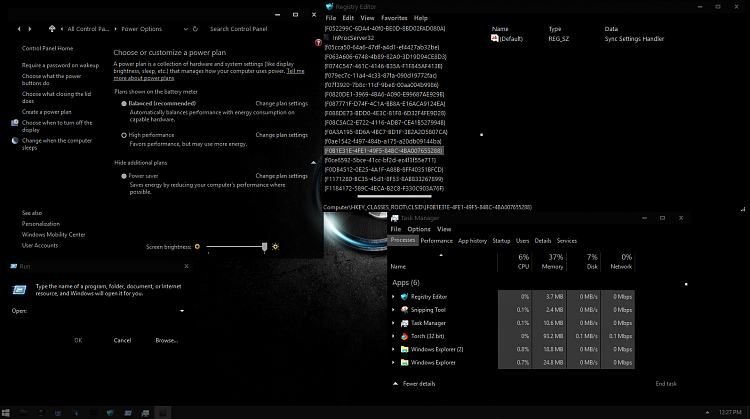Click Change plan settings for Power saver
This screenshot has width=750, height=419.
[x=282, y=176]
